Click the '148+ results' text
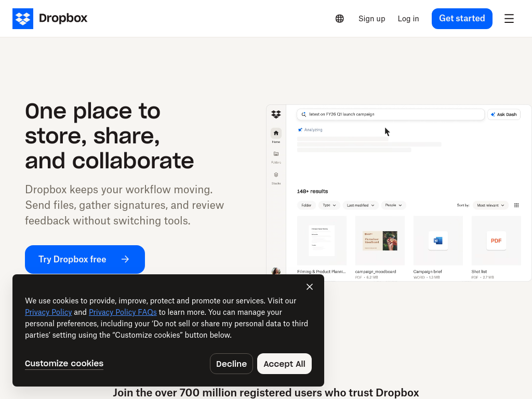532x399 pixels. click(x=312, y=191)
